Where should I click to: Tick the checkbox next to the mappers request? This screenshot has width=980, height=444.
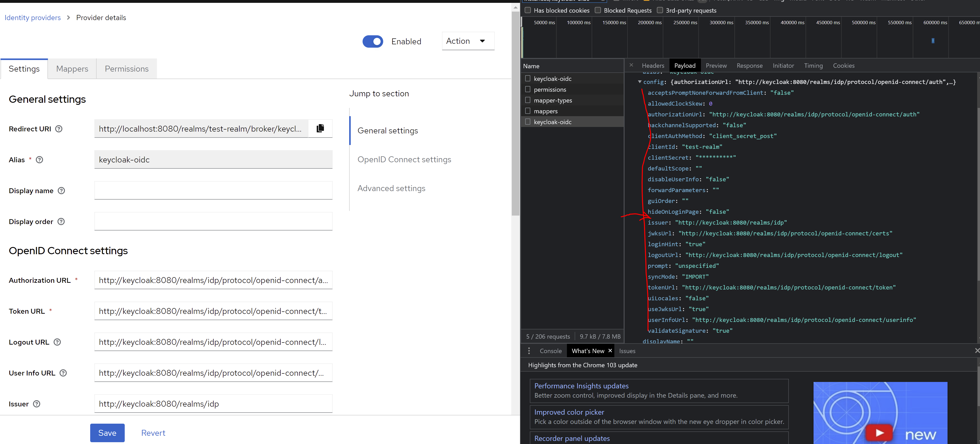click(528, 111)
